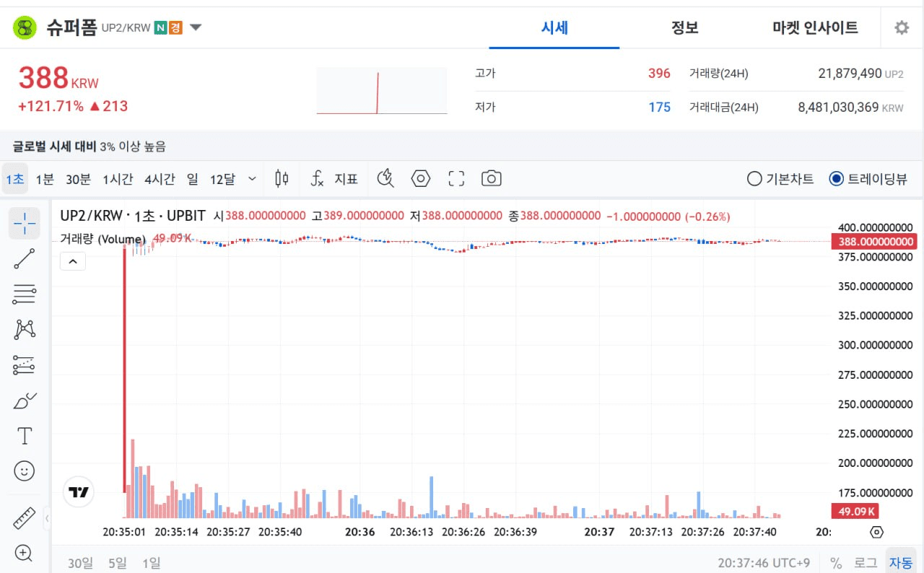The image size is (924, 573).
Task: Select the 트레이딩뷰 radio option
Action: (868, 178)
